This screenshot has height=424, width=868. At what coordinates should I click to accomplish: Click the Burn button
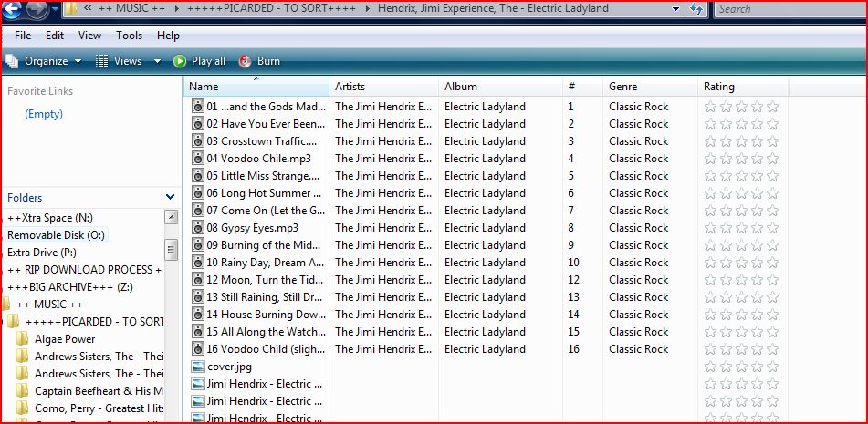click(x=259, y=61)
